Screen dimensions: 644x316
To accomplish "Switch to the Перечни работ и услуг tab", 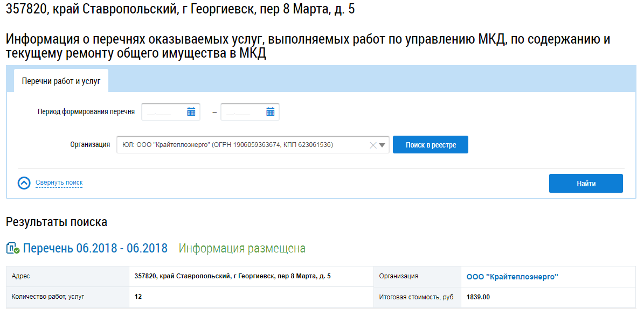I will click(x=61, y=81).
